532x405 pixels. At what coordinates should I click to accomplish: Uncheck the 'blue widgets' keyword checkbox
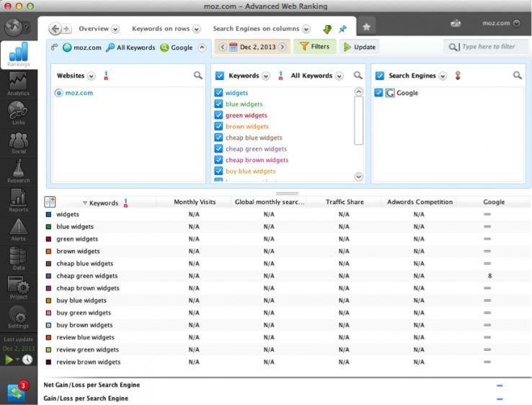click(x=218, y=104)
